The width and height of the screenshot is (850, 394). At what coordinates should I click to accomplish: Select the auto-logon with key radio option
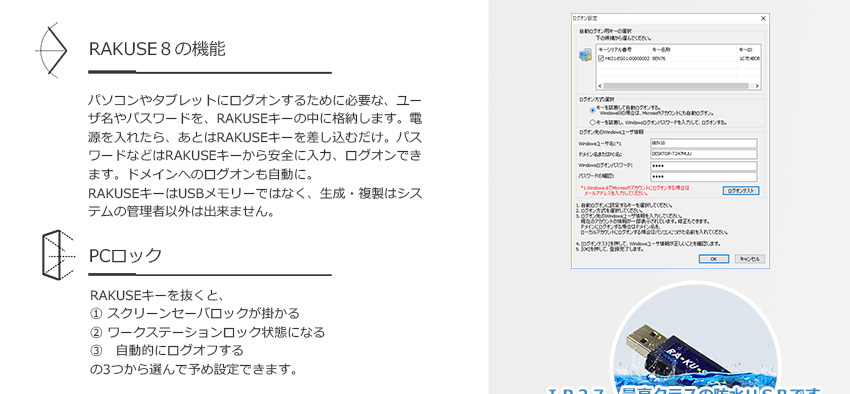point(593,110)
